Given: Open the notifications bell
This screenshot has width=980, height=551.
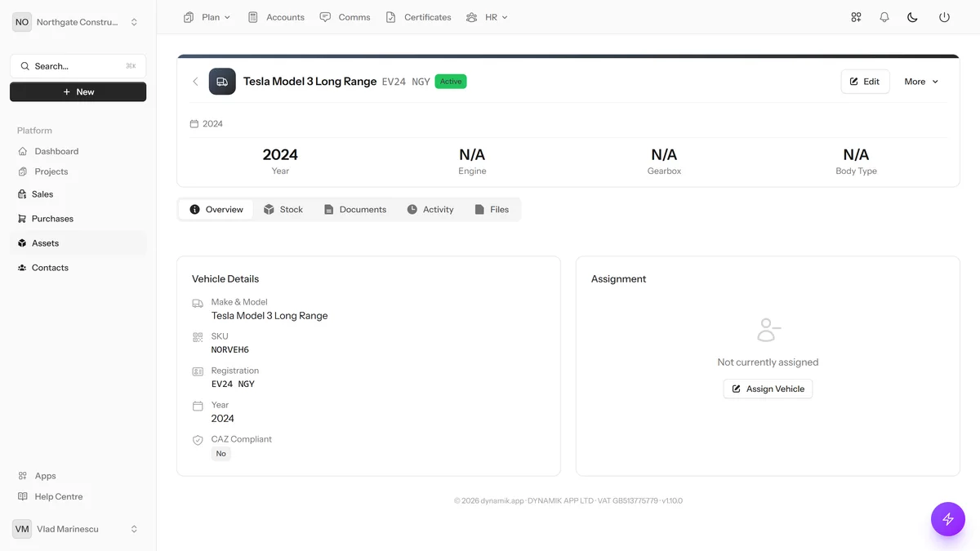Looking at the screenshot, I should click(884, 17).
